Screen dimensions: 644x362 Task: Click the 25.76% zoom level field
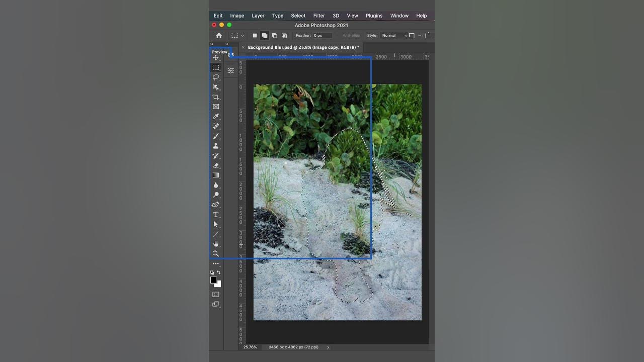click(250, 347)
